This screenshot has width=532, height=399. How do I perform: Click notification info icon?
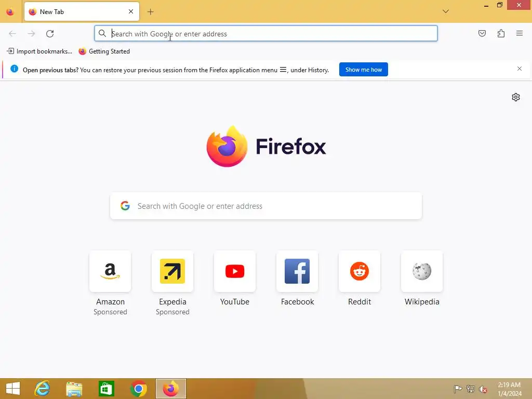(14, 69)
